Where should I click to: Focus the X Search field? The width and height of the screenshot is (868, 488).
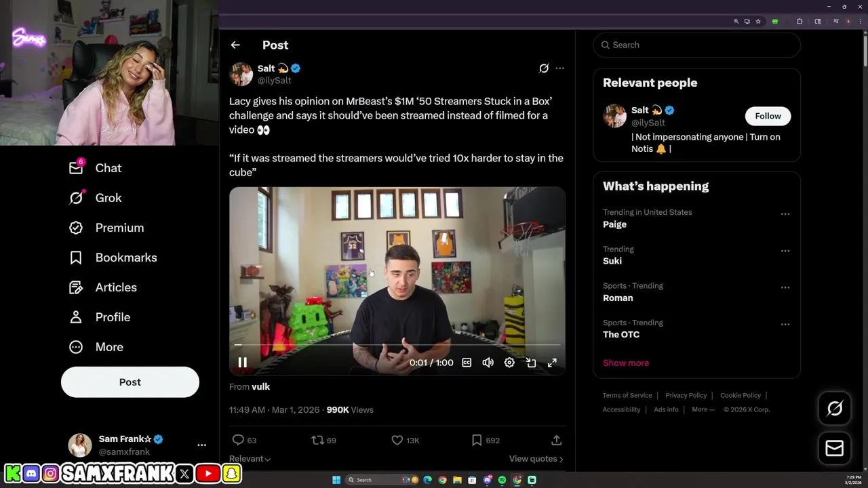[697, 45]
